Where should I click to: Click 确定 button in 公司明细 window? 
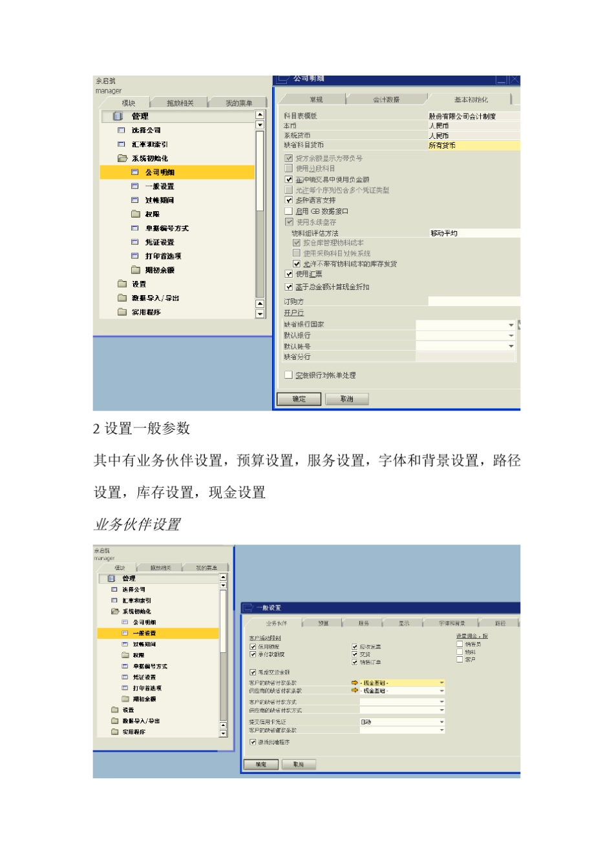pyautogui.click(x=299, y=399)
